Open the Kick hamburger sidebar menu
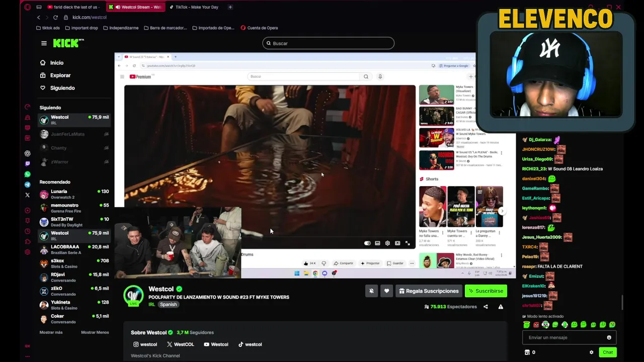The height and width of the screenshot is (362, 644). coord(44,43)
